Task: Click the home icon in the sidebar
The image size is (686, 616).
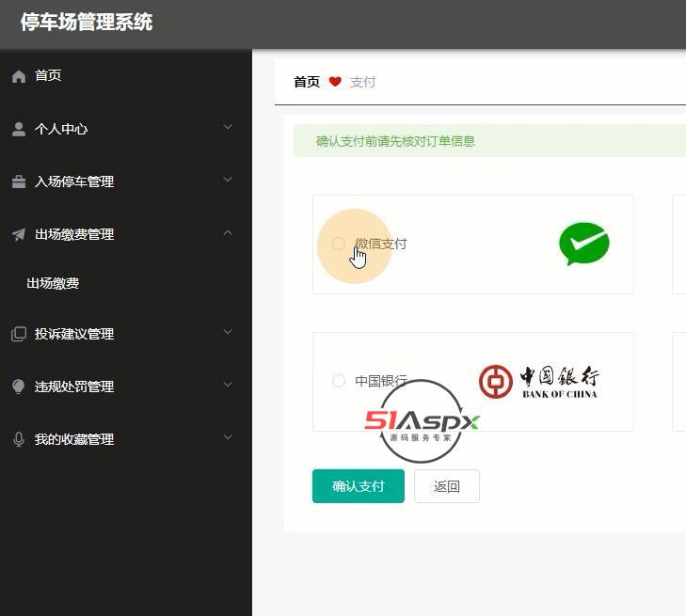Action: [x=19, y=76]
